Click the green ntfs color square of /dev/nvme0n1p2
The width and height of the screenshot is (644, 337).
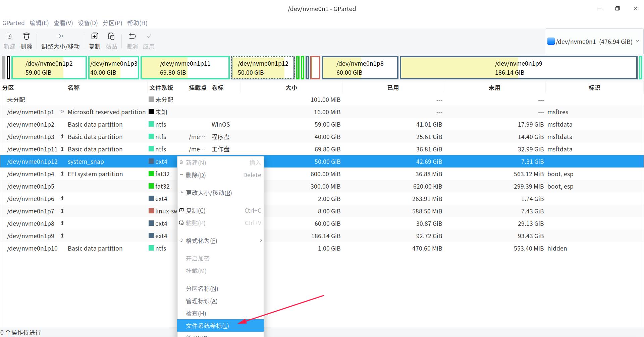(x=151, y=124)
